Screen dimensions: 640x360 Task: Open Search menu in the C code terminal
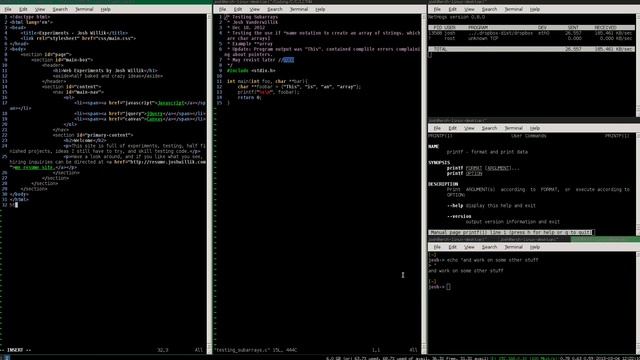pos(275,9)
